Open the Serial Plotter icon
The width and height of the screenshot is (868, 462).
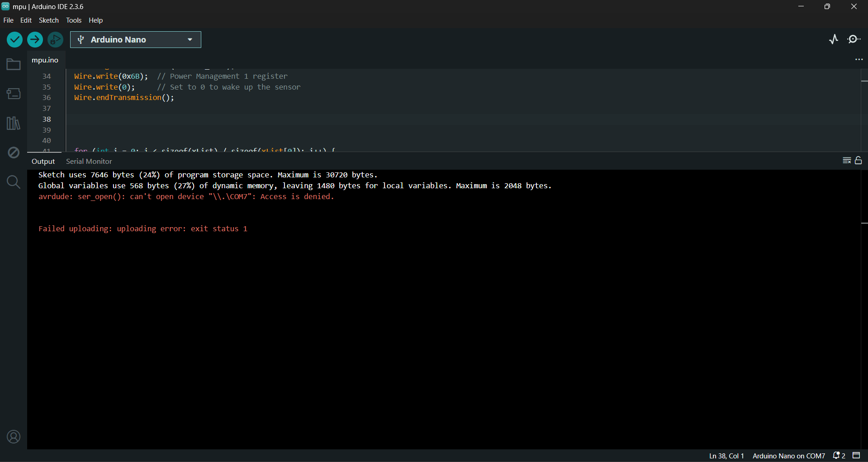click(834, 39)
